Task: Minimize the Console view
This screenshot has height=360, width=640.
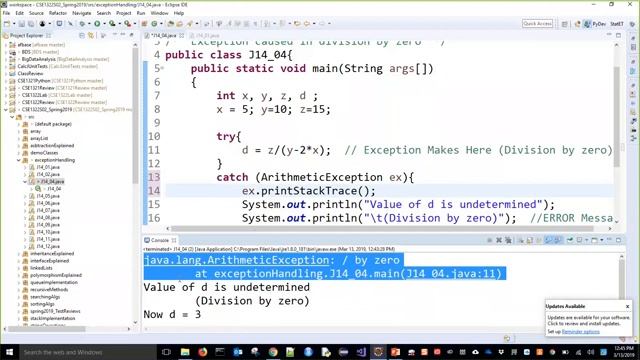Action: 609,240
